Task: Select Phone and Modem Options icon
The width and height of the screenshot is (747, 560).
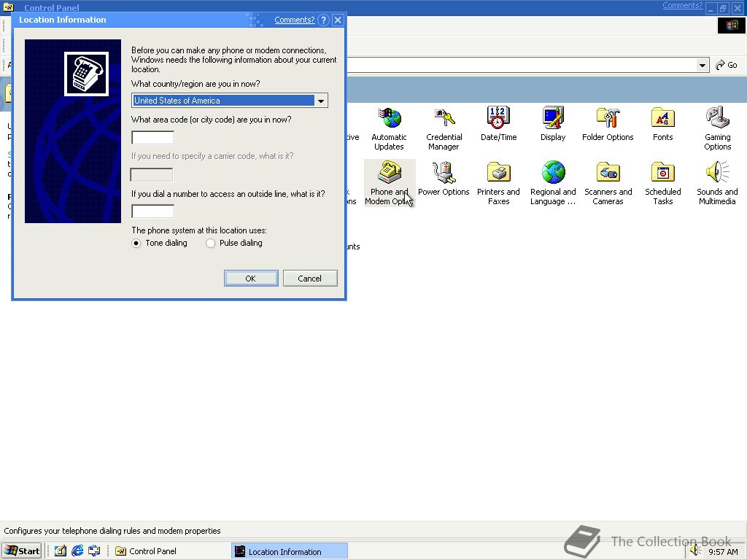Action: (390, 183)
